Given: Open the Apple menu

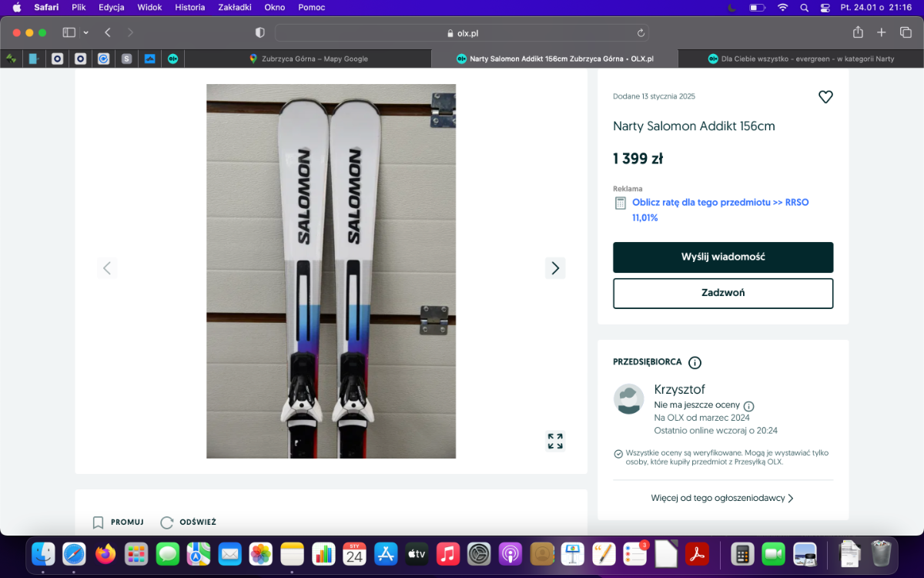Looking at the screenshot, I should pyautogui.click(x=17, y=8).
